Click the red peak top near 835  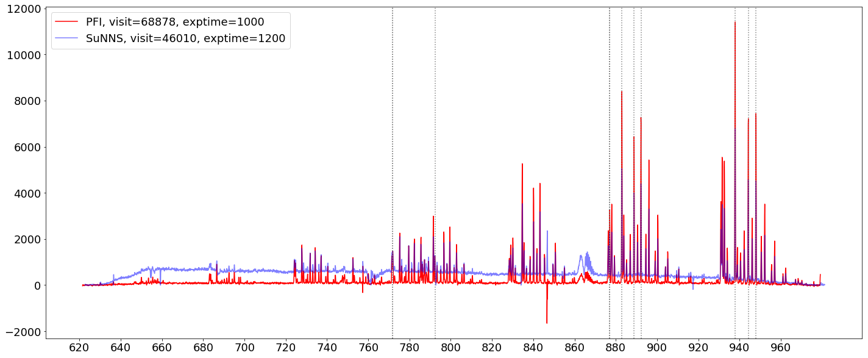(x=522, y=164)
